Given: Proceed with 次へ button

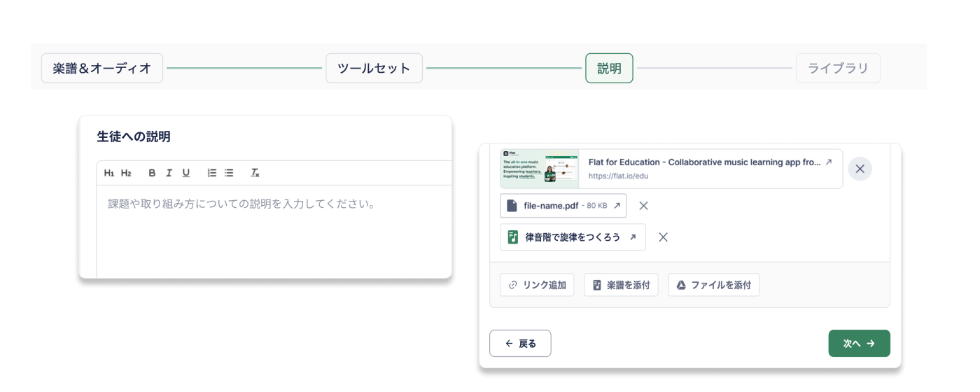Looking at the screenshot, I should tap(860, 344).
